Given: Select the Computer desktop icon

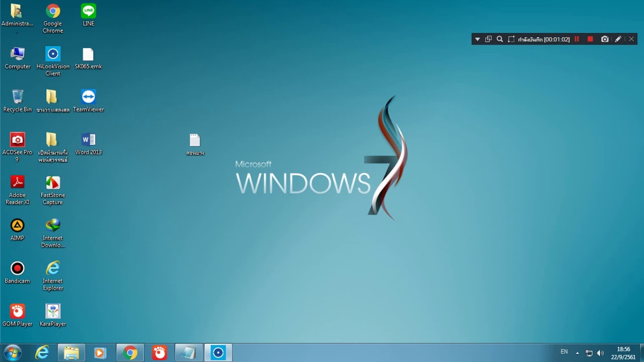Looking at the screenshot, I should (18, 58).
